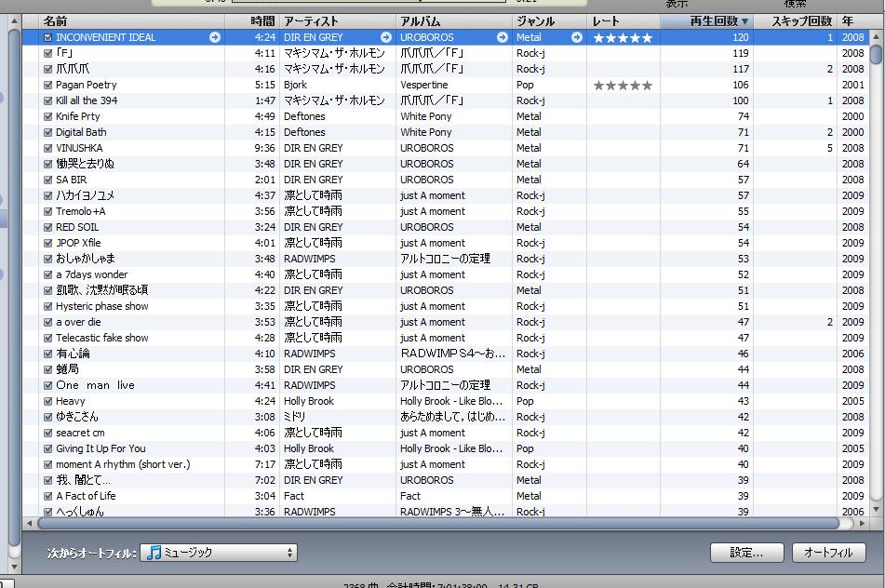The image size is (885, 588).
Task: Click year 2001 in Pagan Poetry row
Action: pos(852,86)
